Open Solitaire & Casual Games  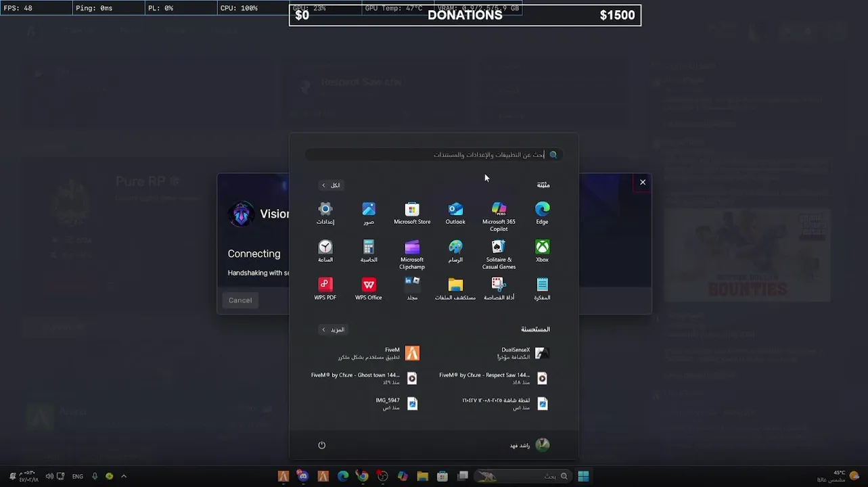point(499,254)
